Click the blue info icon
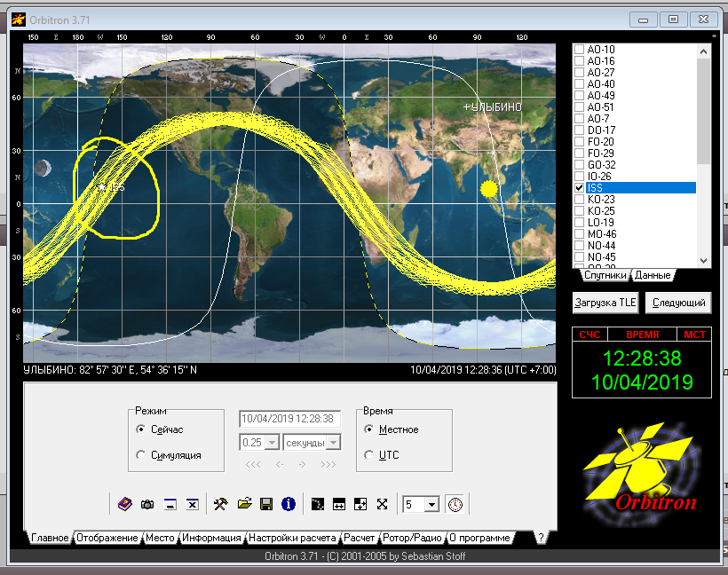This screenshot has height=575, width=728. 288,504
